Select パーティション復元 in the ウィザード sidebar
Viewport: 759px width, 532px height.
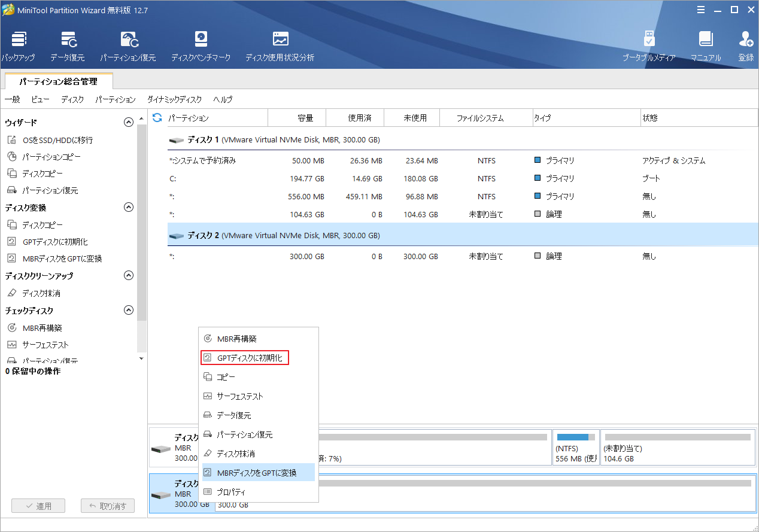click(x=50, y=190)
